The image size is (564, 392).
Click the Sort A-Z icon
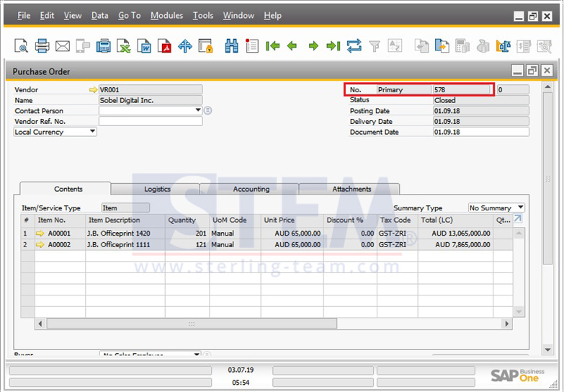coord(395,46)
